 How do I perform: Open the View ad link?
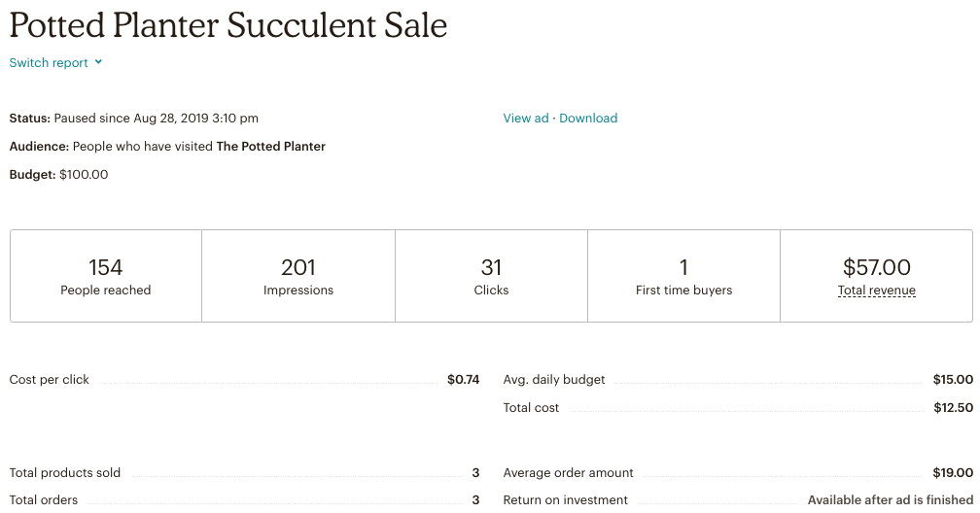pyautogui.click(x=525, y=119)
